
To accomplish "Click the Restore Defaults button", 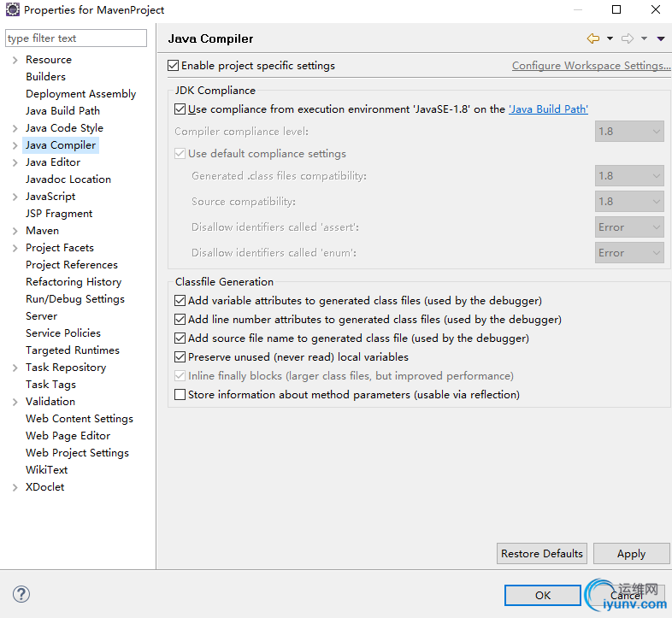I will [x=542, y=554].
